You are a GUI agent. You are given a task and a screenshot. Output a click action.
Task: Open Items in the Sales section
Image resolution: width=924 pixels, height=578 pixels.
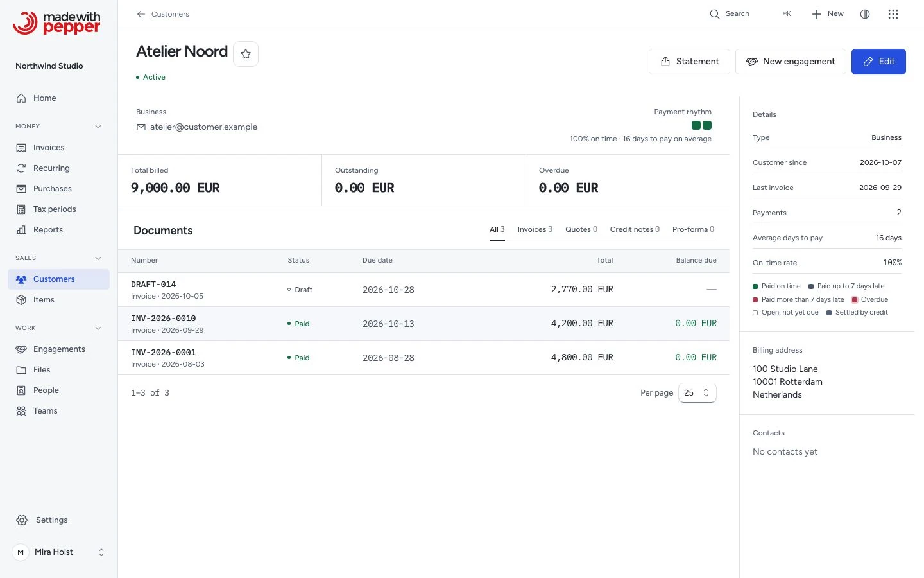click(x=58, y=300)
